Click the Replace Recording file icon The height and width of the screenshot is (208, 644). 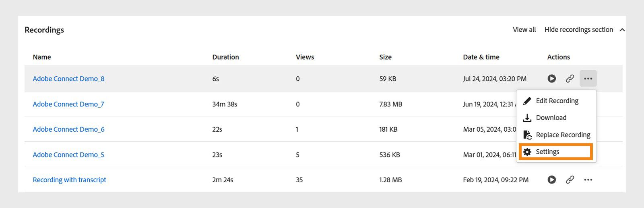527,135
